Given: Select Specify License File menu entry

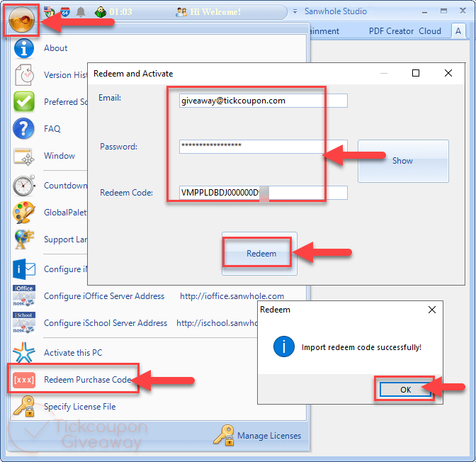Looking at the screenshot, I should 80,407.
